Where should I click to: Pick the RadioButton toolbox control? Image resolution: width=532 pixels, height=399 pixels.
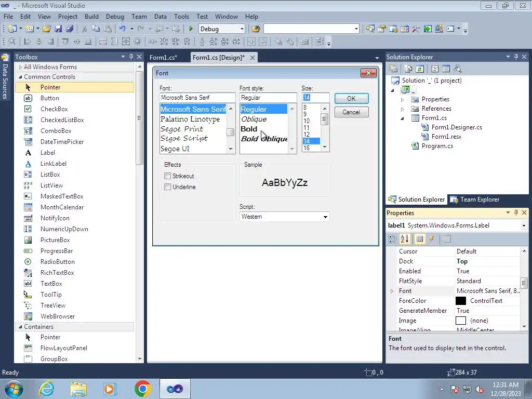click(x=57, y=262)
